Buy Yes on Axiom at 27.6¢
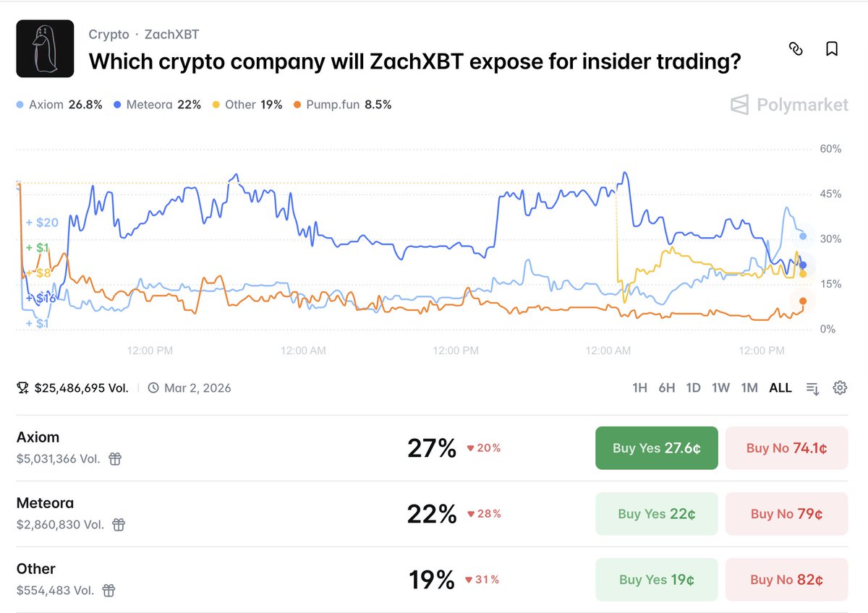868x613 pixels. tap(656, 448)
